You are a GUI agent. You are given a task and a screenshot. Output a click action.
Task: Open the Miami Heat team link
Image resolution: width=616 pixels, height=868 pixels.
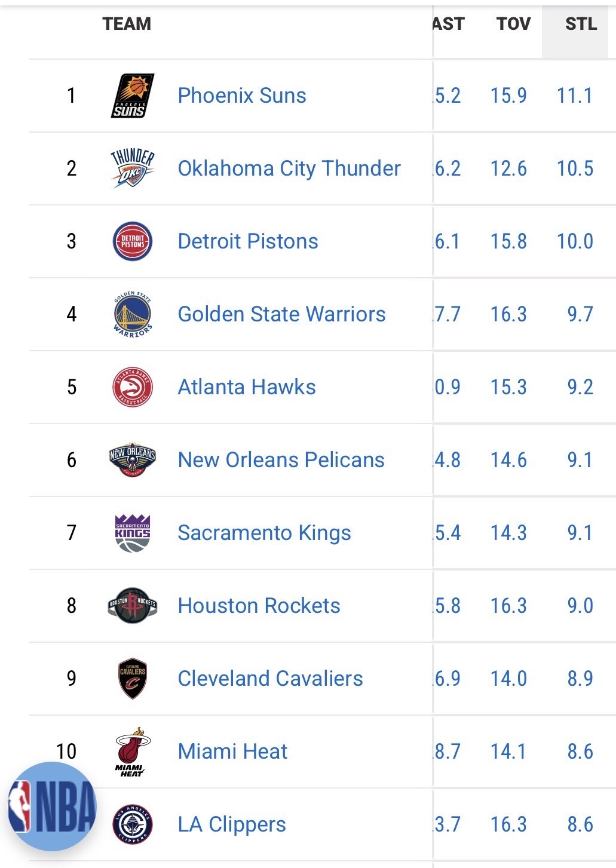[x=232, y=752]
